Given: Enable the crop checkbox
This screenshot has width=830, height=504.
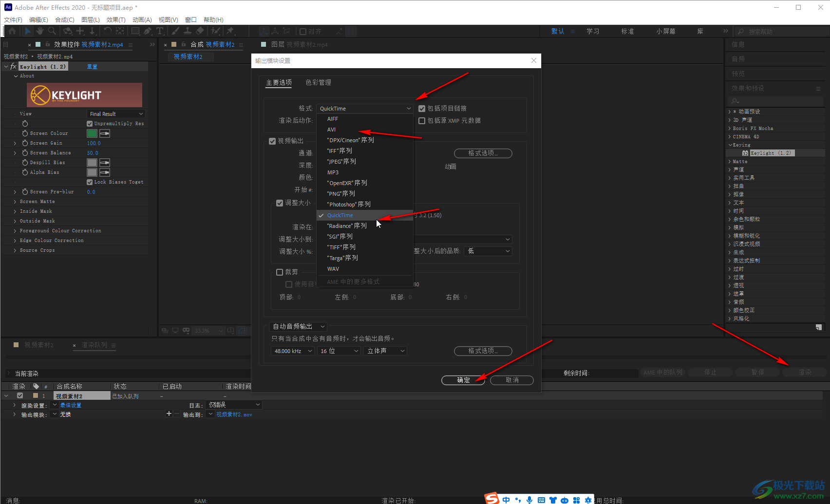Looking at the screenshot, I should [280, 272].
